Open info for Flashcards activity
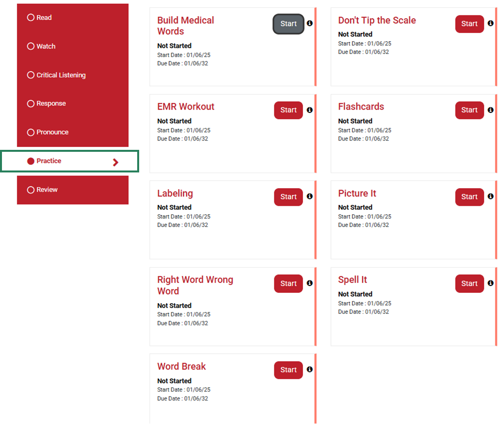The height and width of the screenshot is (424, 504). (x=490, y=110)
